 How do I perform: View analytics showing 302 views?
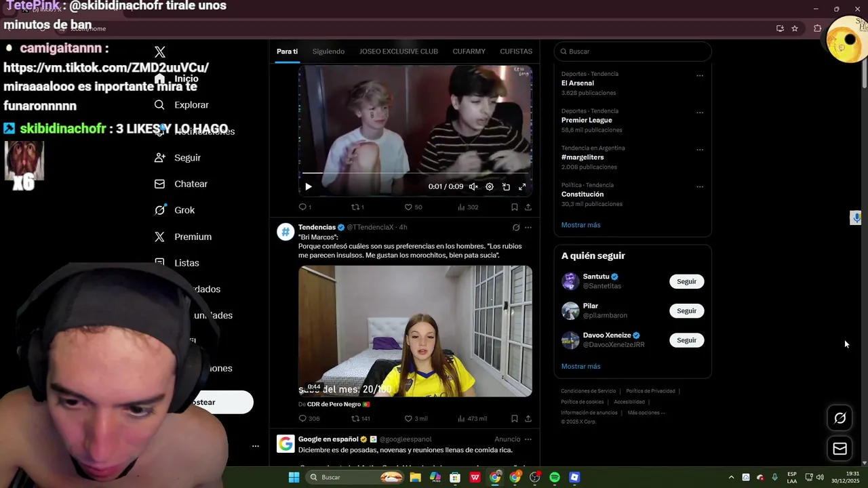(x=468, y=207)
